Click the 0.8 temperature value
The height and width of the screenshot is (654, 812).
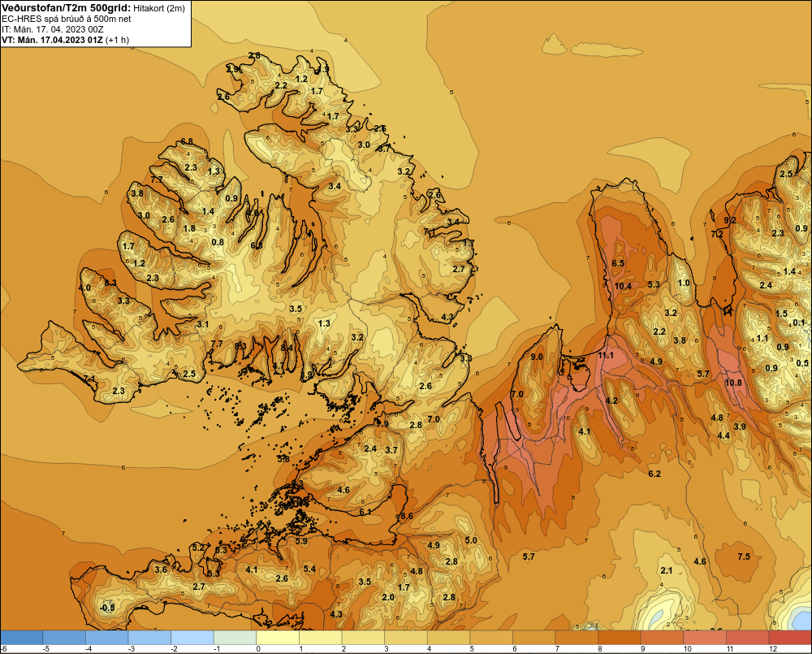(218, 242)
